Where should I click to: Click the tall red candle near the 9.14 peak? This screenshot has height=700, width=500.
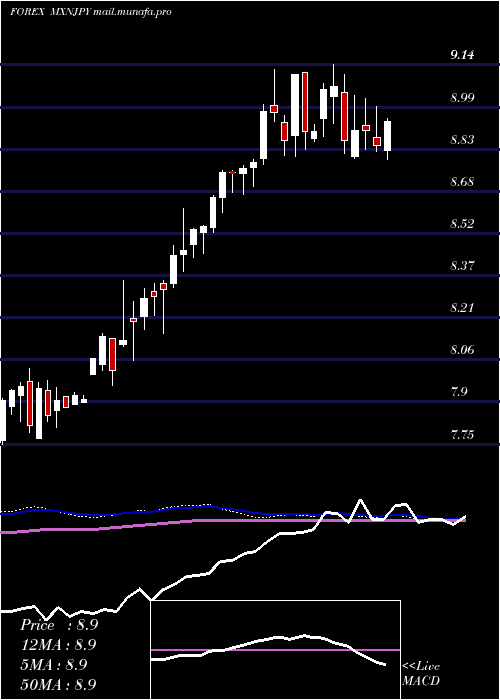pyautogui.click(x=305, y=102)
